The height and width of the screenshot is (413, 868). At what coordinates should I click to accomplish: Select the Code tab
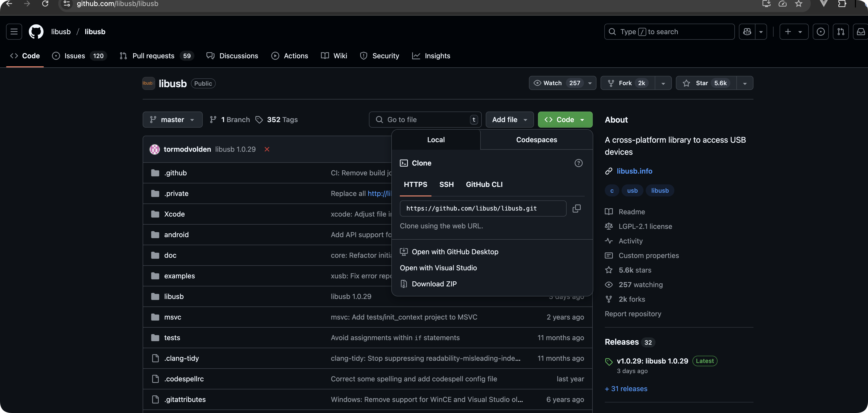tap(25, 56)
